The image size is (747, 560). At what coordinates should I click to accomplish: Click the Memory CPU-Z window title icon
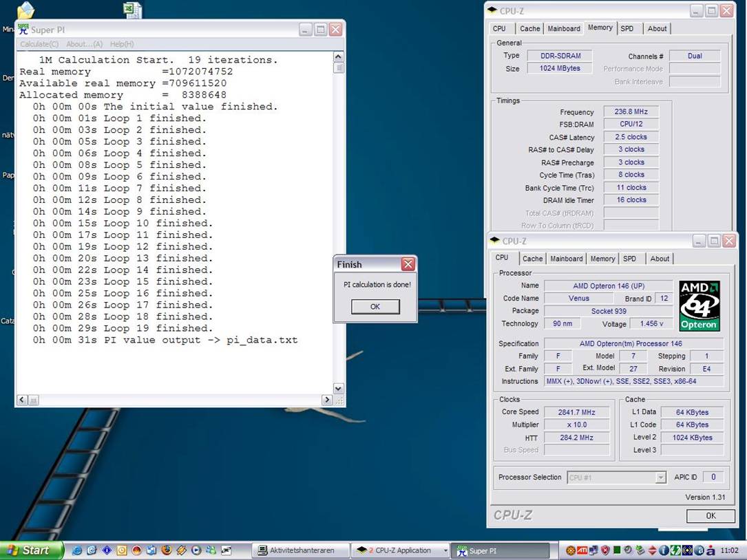point(493,10)
